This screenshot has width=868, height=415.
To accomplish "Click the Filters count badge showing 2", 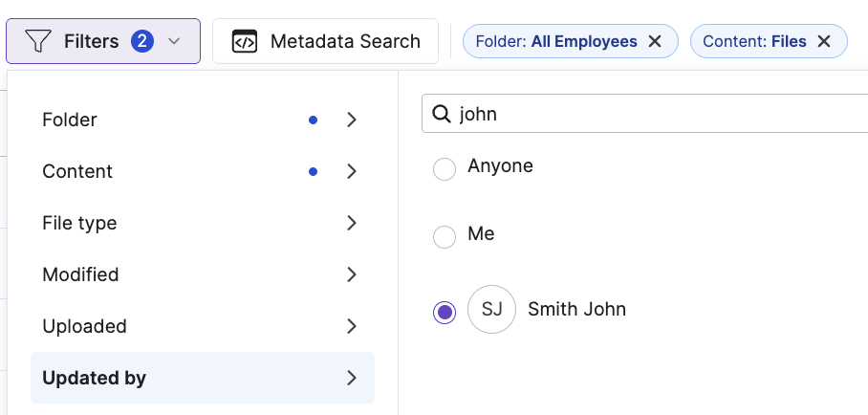I will pos(142,41).
